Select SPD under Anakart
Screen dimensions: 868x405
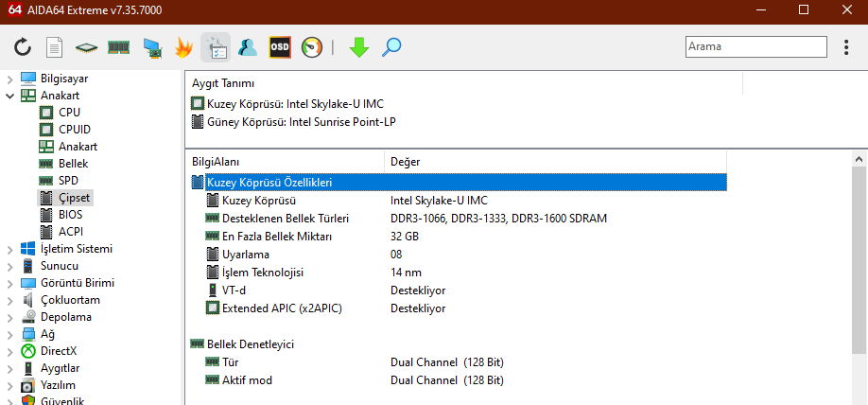[68, 181]
